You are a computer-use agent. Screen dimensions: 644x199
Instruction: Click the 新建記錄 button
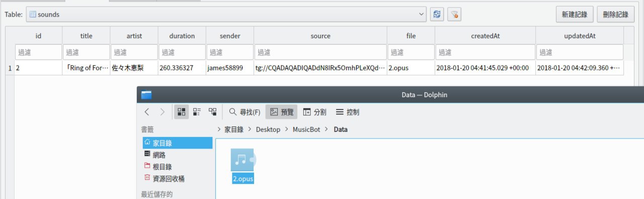(575, 15)
